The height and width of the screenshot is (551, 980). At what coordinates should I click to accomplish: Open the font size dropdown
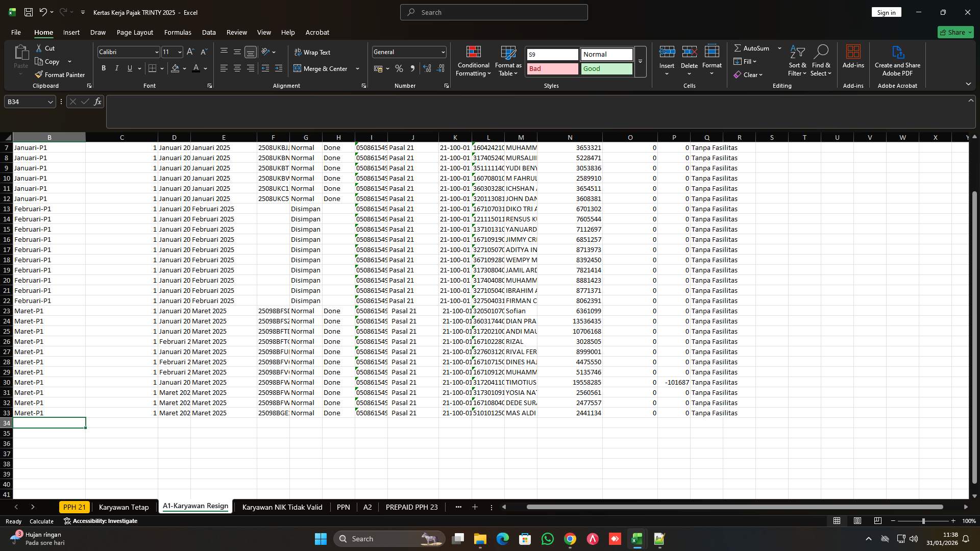coord(180,52)
